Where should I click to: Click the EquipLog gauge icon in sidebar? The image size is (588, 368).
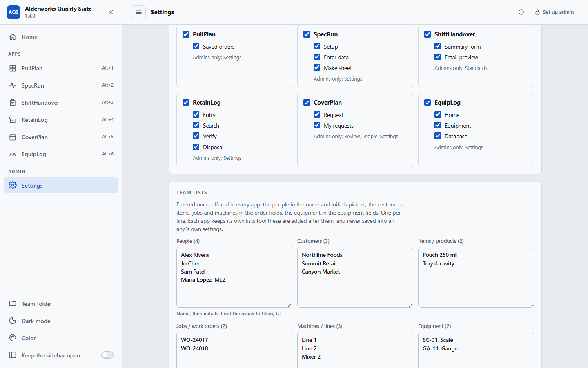pyautogui.click(x=13, y=154)
